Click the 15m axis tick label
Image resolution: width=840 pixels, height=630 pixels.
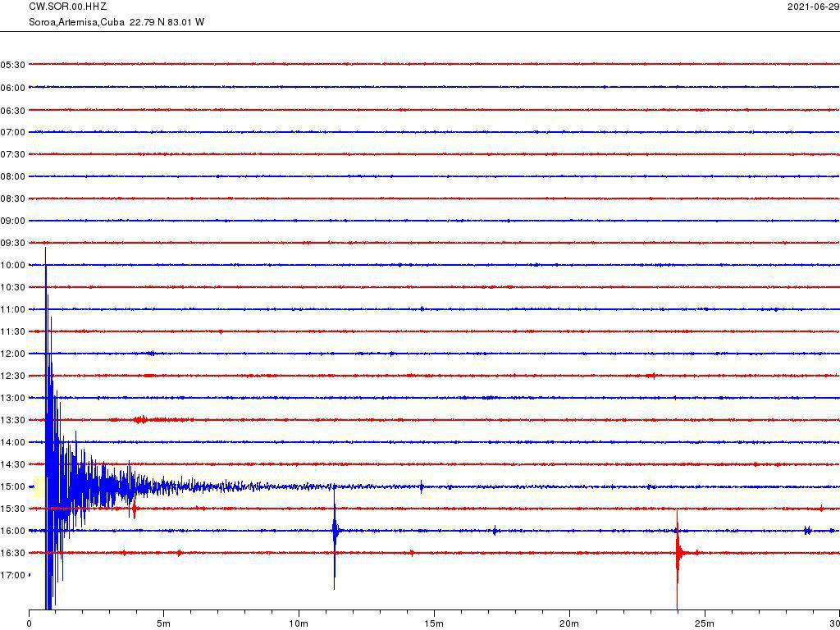click(434, 623)
